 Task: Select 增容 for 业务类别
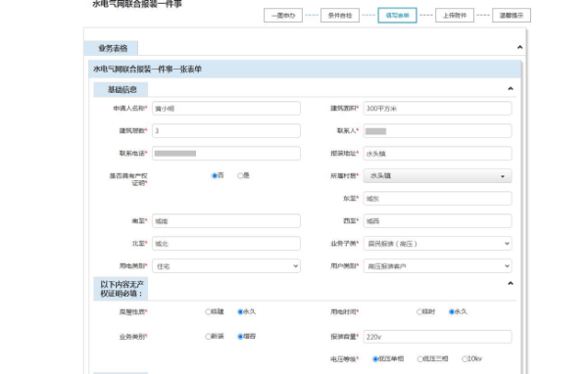pyautogui.click(x=240, y=337)
